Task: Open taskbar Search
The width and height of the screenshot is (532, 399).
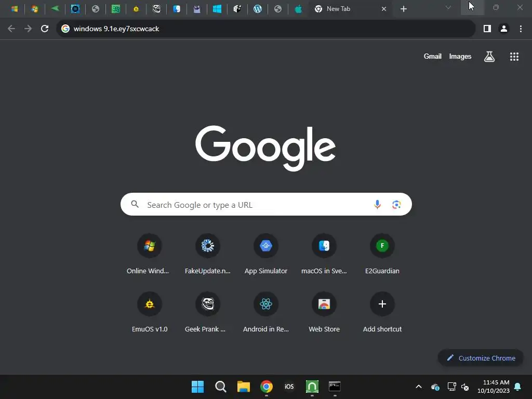Action: [x=220, y=387]
